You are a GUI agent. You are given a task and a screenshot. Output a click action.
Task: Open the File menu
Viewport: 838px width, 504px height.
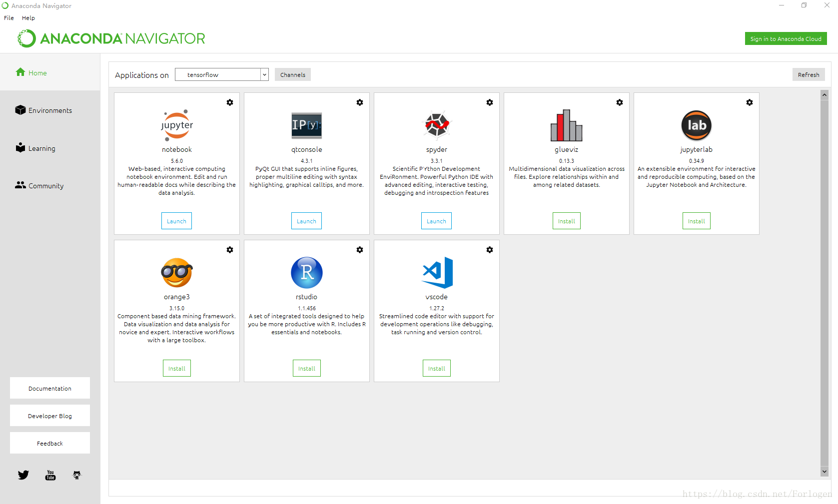coord(9,18)
